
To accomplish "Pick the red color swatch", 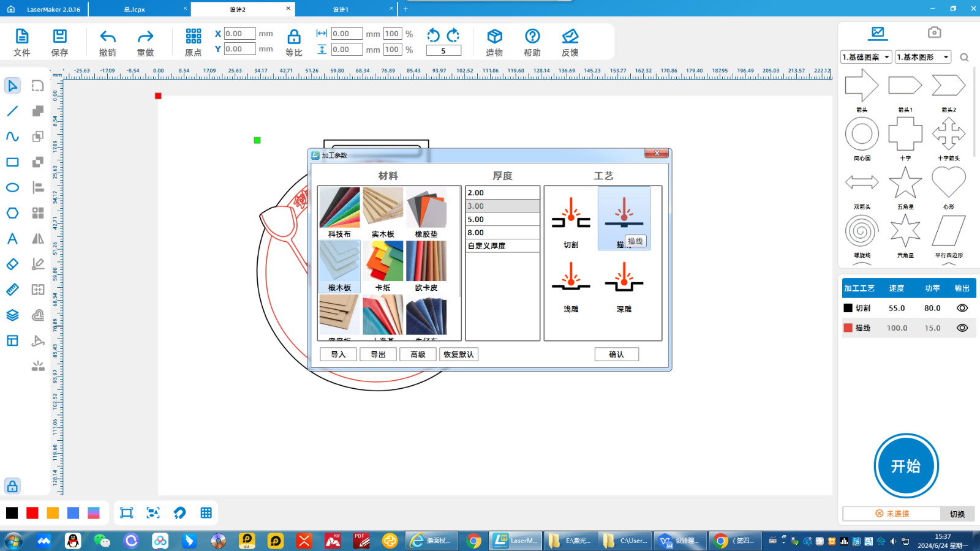I will (32, 513).
